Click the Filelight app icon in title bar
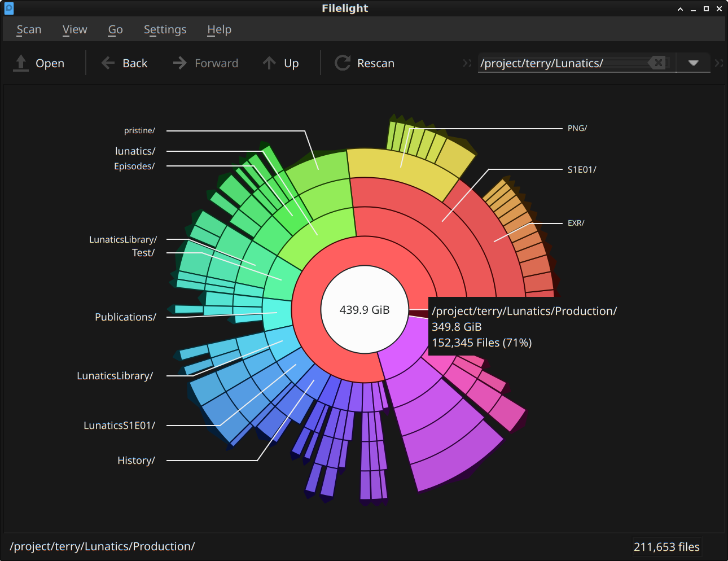The width and height of the screenshot is (728, 561). coord(8,8)
